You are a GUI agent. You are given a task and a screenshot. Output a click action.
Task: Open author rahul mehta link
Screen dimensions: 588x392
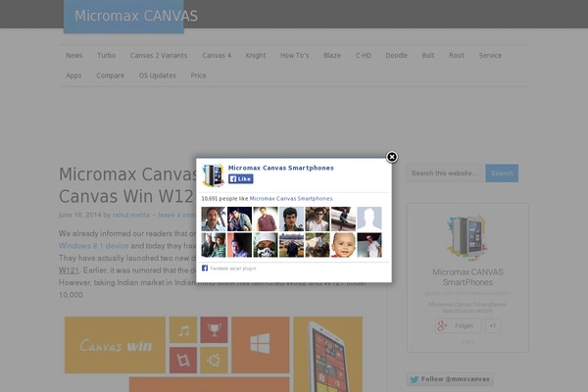[131, 215]
